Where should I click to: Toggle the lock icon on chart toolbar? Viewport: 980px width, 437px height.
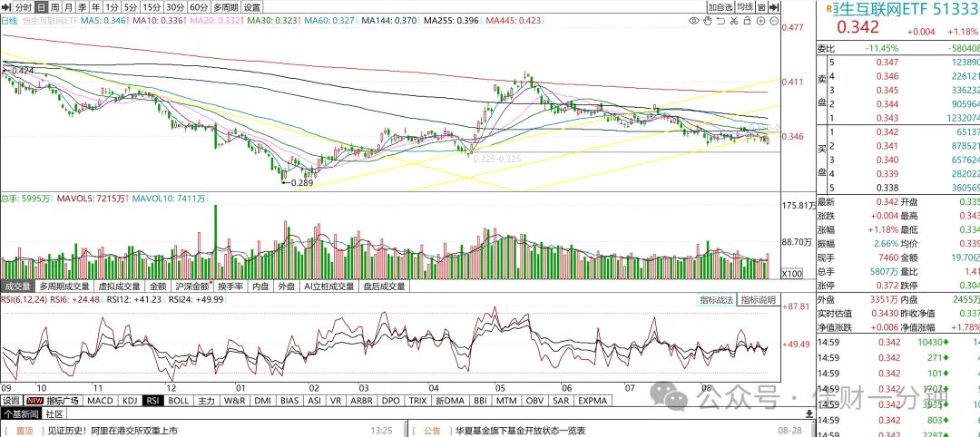(748, 21)
